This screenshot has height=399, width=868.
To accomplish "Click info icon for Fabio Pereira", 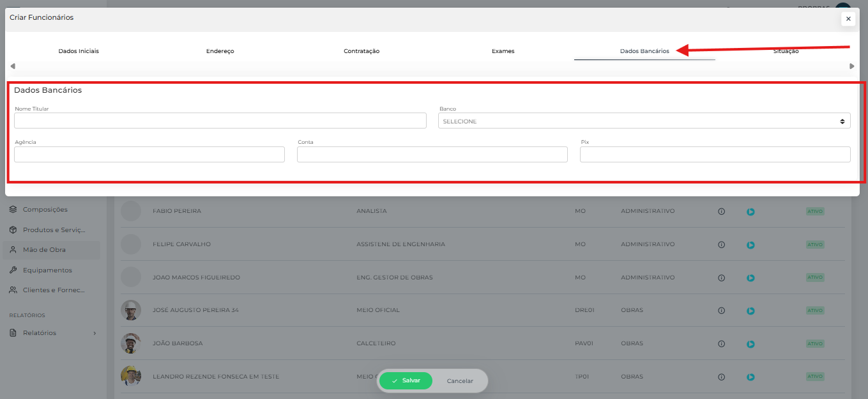I will tap(722, 212).
